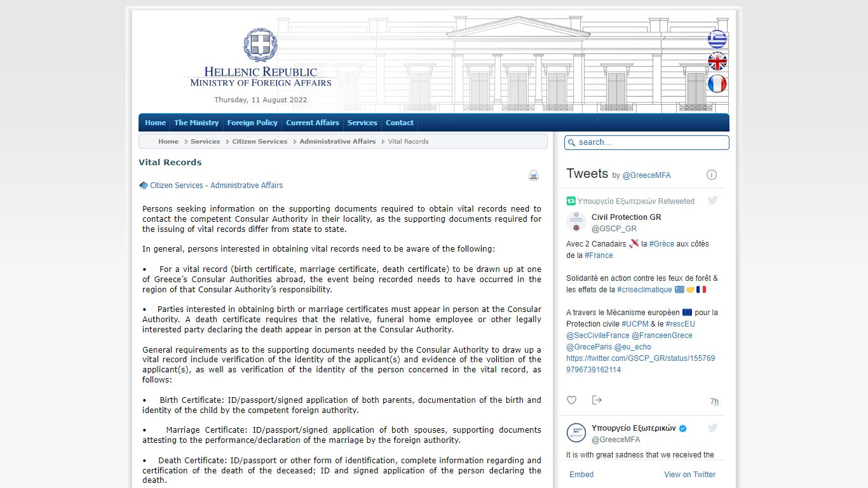Click Υπουργείο Εξωτερικών profile avatar
This screenshot has height=488, width=868.
576,433
